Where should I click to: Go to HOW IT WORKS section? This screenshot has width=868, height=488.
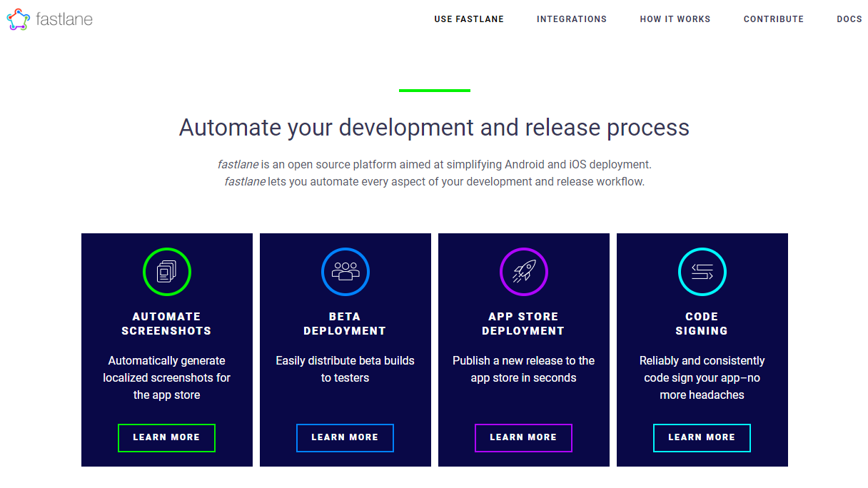coord(675,19)
